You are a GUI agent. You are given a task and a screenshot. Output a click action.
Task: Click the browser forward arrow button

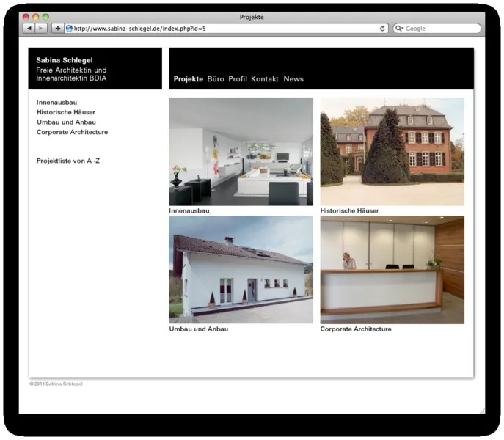41,29
